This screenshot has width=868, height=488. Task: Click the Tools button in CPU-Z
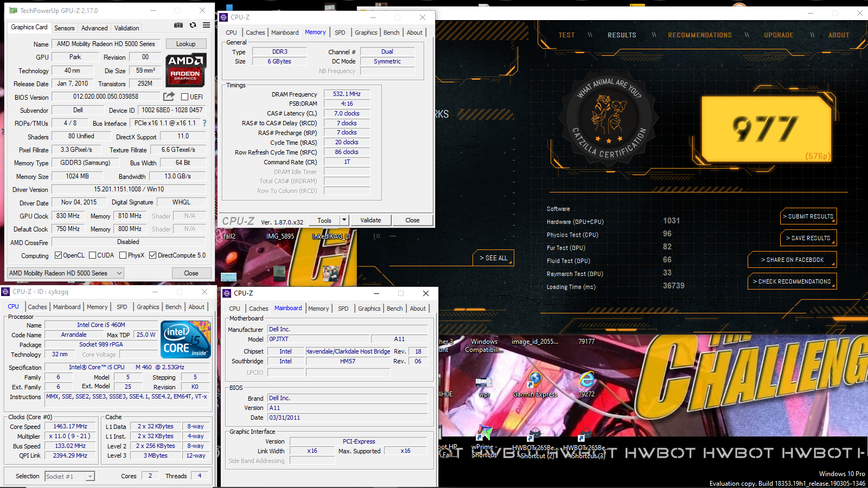(x=324, y=220)
